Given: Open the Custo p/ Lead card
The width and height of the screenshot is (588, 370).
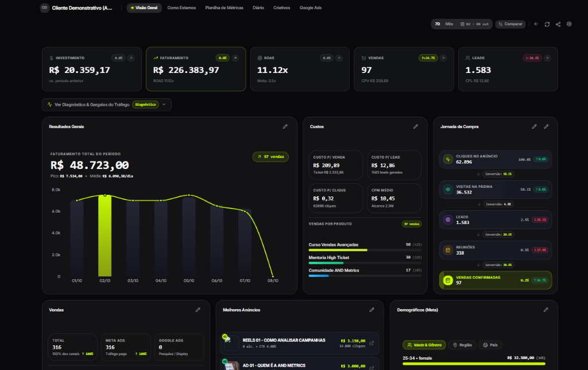Looking at the screenshot, I should click(x=394, y=165).
